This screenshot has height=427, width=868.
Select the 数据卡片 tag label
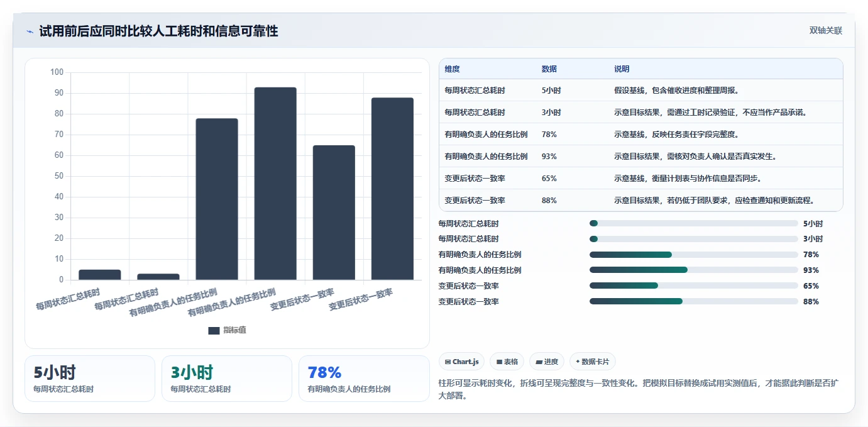coord(596,362)
